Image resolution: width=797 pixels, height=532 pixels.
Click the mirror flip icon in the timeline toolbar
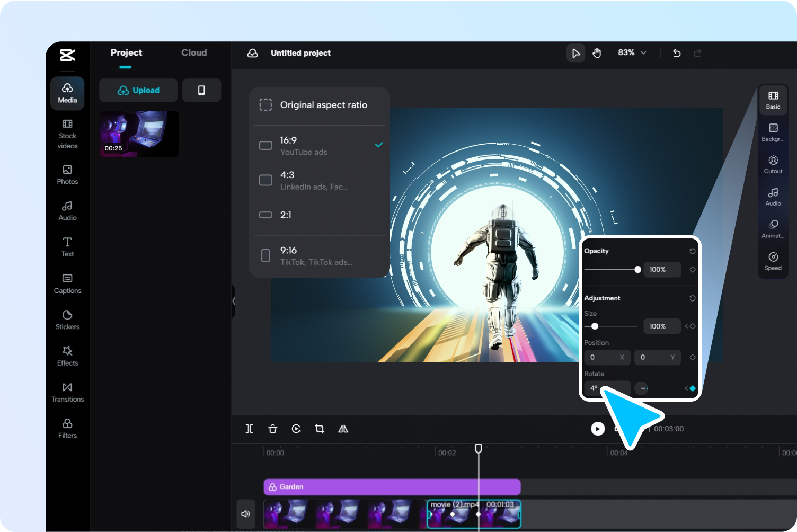[x=343, y=429]
